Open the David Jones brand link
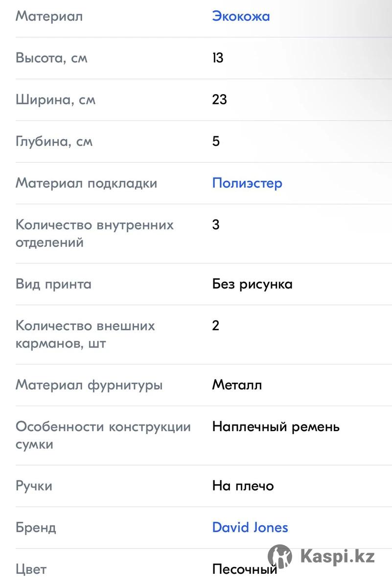This screenshot has height=588, width=392. 250,527
